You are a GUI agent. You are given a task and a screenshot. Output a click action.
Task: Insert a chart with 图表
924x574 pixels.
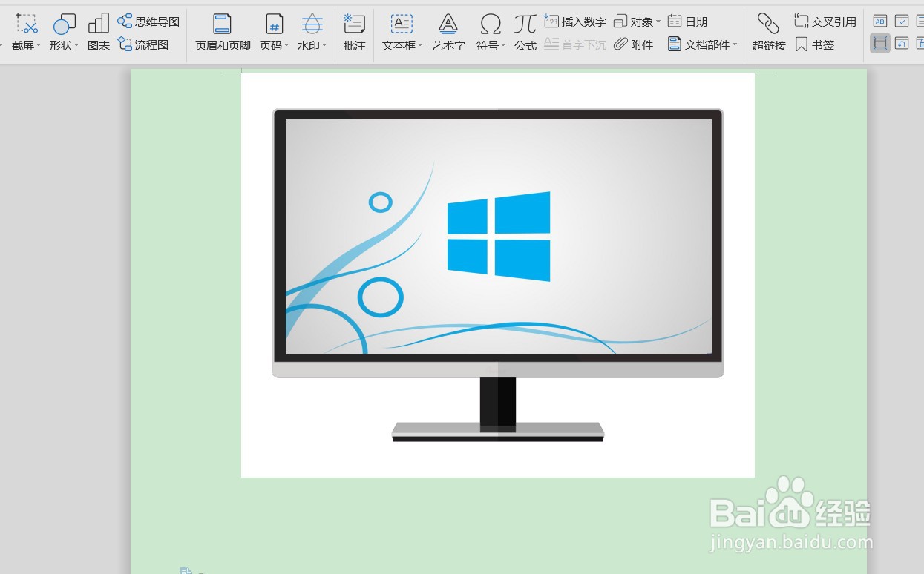99,33
